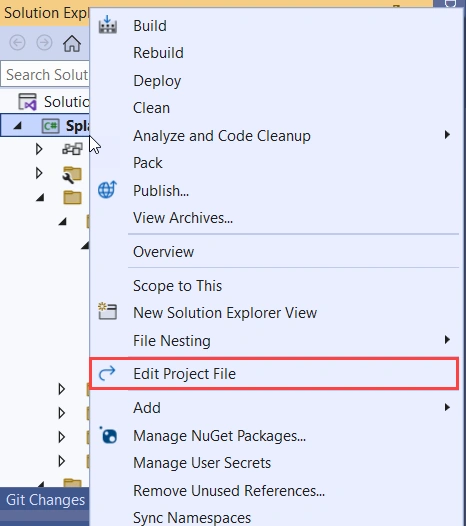Click the NuGet packages icon
This screenshot has height=526, width=466.
point(108,435)
